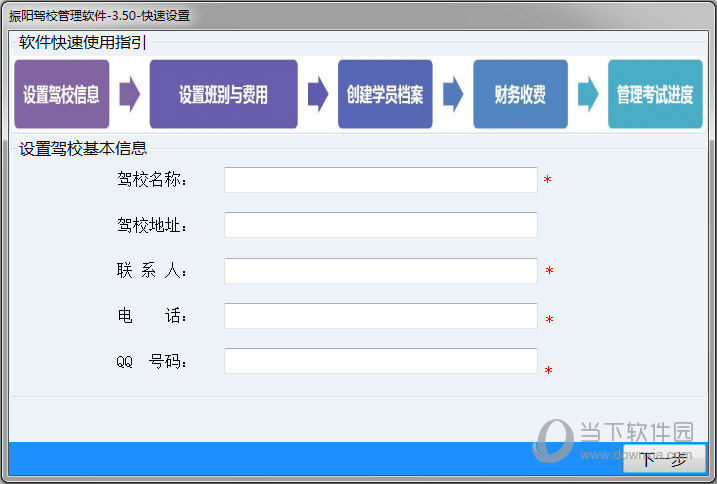Click red asterisk beside QQ 号码 field
This screenshot has height=484, width=717.
coord(549,370)
